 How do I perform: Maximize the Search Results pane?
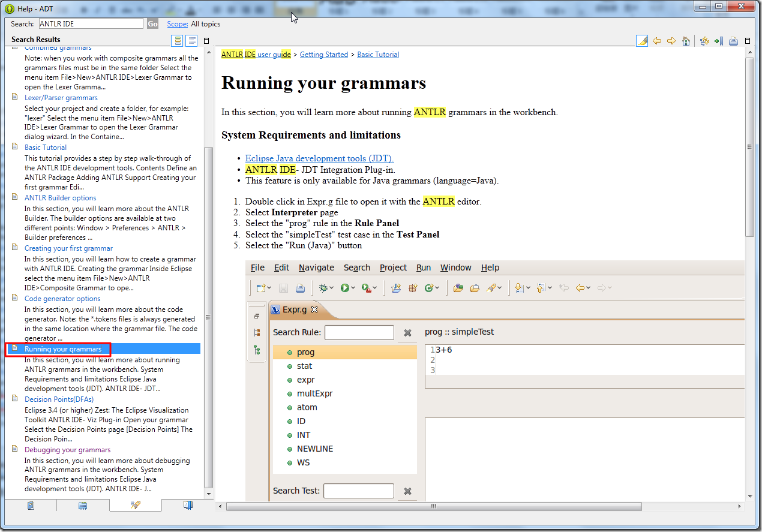point(206,41)
